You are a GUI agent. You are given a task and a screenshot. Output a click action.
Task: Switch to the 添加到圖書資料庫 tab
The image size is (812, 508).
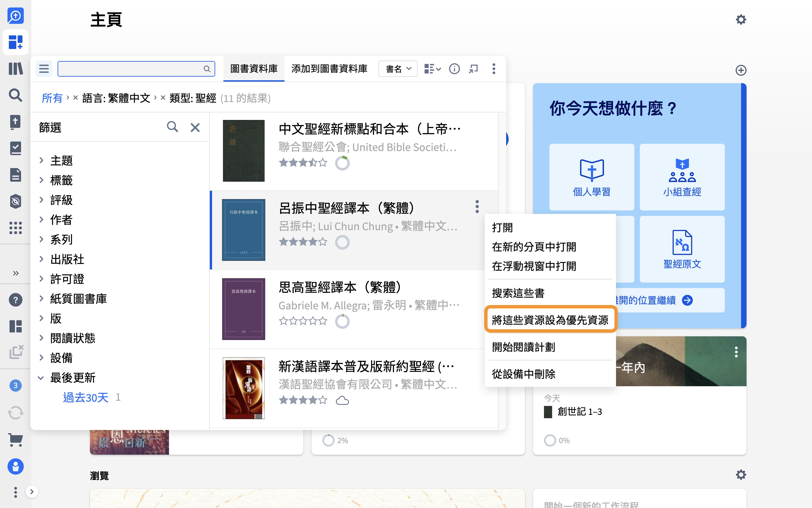(x=329, y=69)
